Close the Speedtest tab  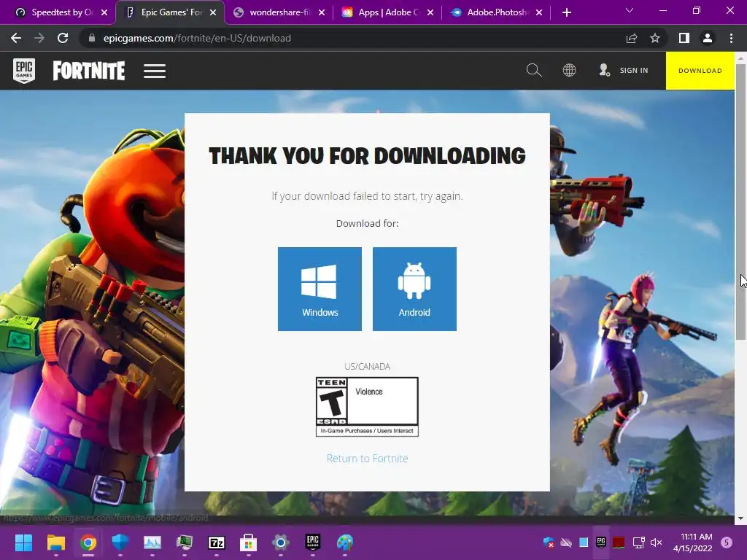tap(104, 12)
